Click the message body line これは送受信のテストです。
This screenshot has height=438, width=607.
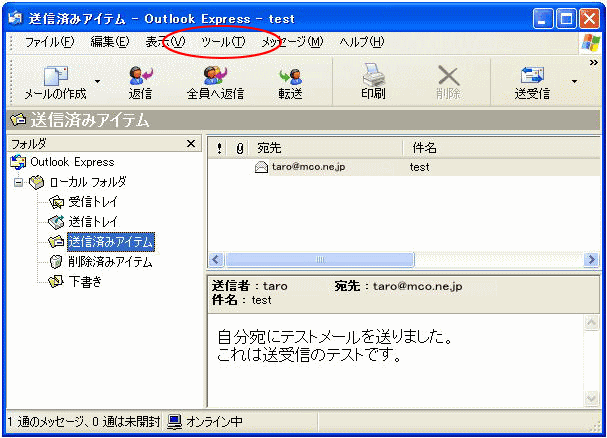pyautogui.click(x=309, y=354)
